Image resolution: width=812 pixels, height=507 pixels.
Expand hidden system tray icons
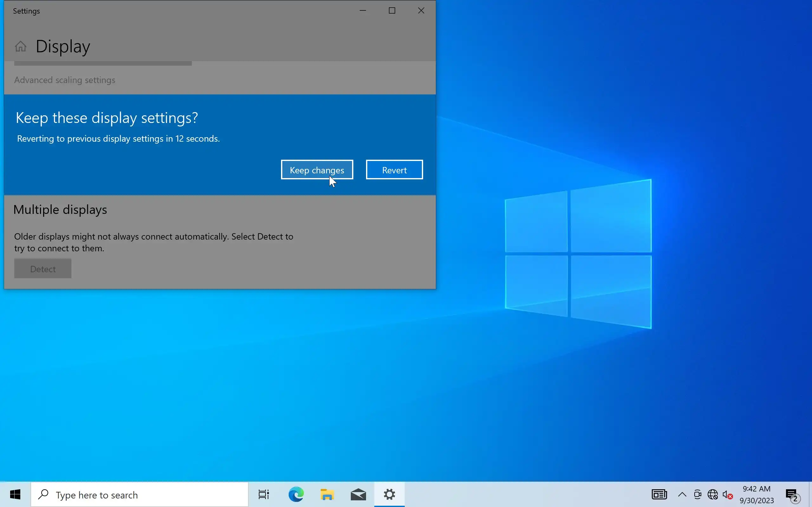682,495
